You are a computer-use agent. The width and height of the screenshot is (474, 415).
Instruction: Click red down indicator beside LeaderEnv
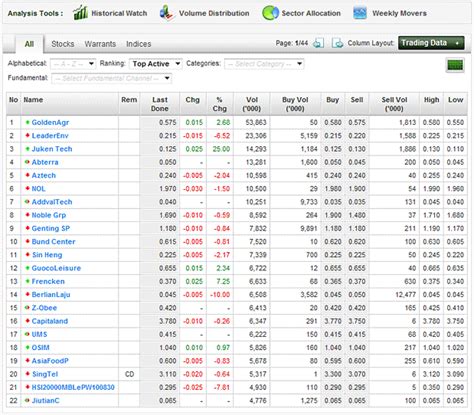click(27, 135)
